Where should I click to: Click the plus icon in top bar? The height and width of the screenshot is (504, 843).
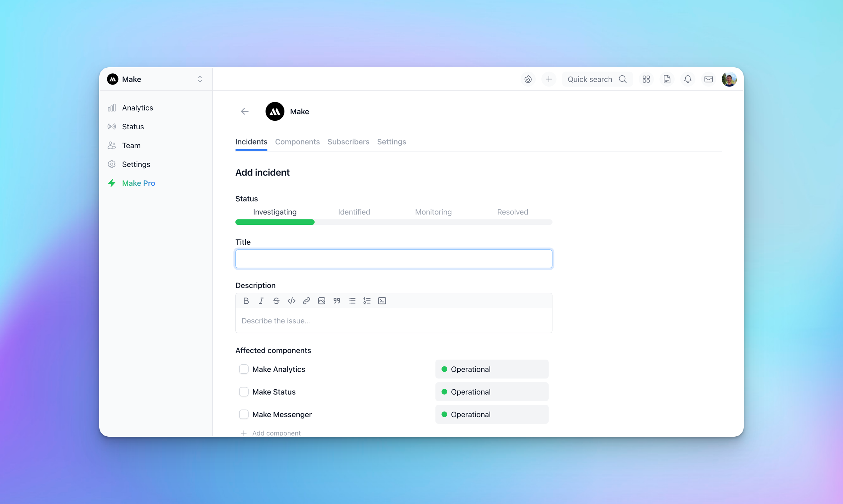click(x=549, y=79)
